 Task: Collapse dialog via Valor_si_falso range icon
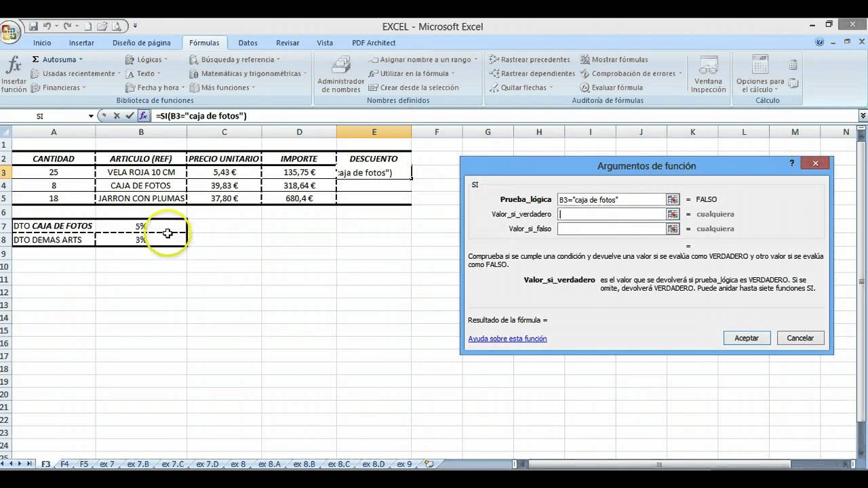[x=673, y=229]
